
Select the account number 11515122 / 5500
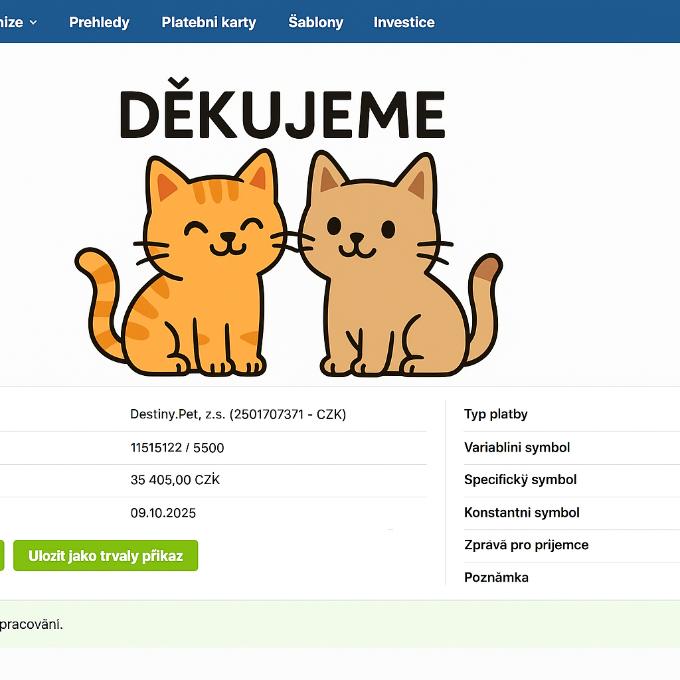177,448
